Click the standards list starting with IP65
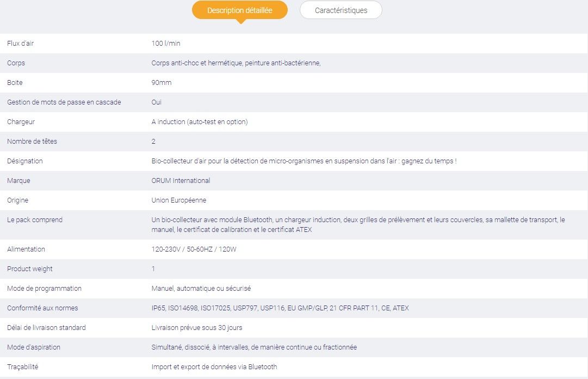This screenshot has height=379, width=588. tap(280, 308)
